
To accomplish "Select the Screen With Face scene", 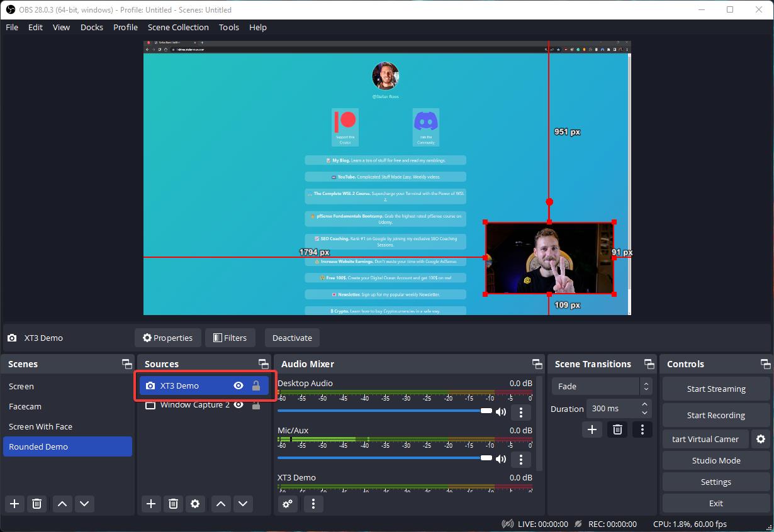I will pos(40,426).
